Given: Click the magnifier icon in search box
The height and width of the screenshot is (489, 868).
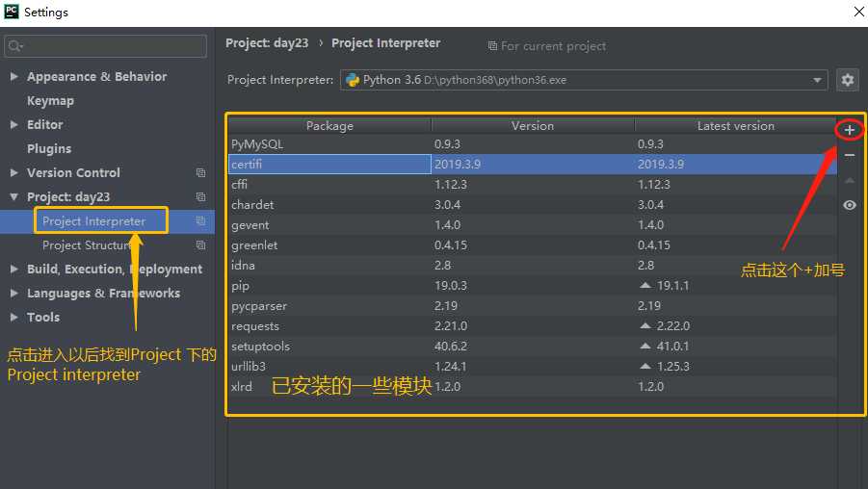Looking at the screenshot, I should pos(15,46).
